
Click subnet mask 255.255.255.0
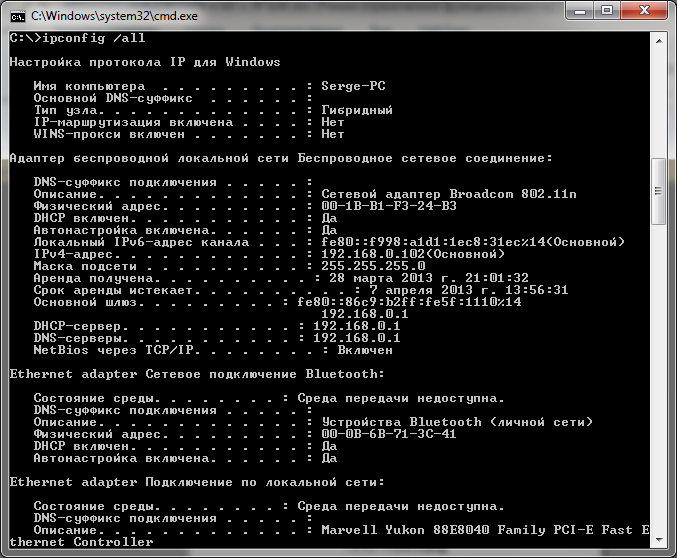[373, 266]
